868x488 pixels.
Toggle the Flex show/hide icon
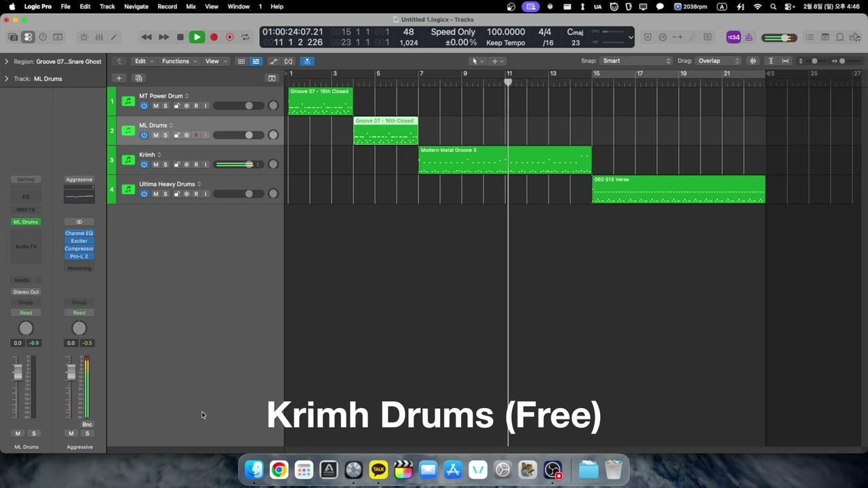click(x=289, y=61)
